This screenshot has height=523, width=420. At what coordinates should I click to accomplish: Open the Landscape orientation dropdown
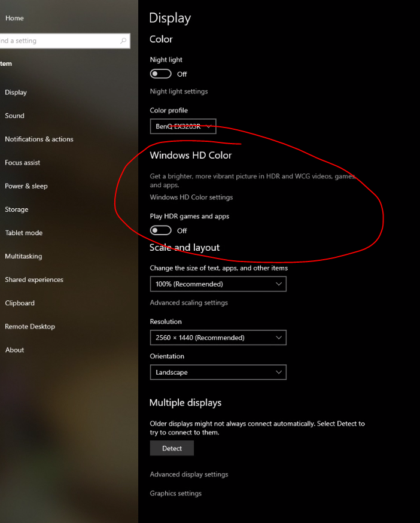[x=218, y=372]
